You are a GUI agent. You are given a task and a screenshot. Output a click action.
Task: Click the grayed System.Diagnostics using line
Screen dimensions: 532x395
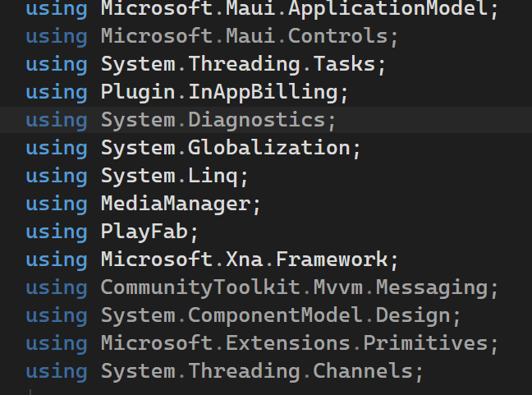(181, 120)
